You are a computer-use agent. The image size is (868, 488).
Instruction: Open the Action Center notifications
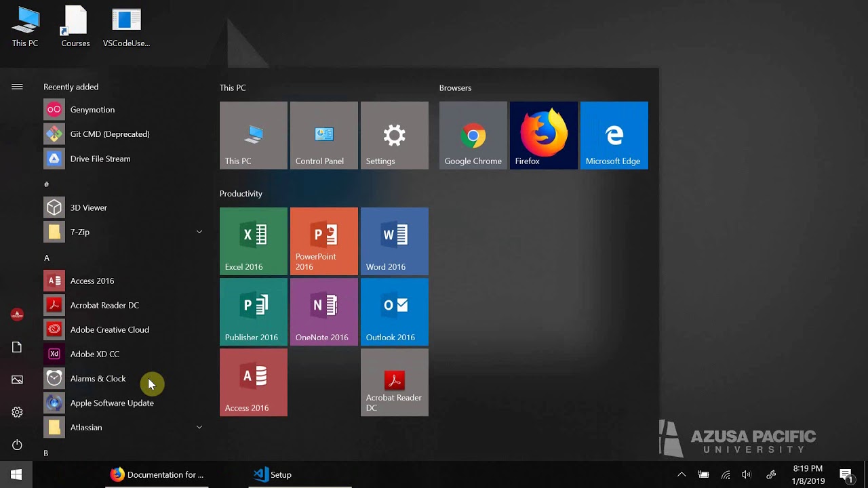(846, 474)
